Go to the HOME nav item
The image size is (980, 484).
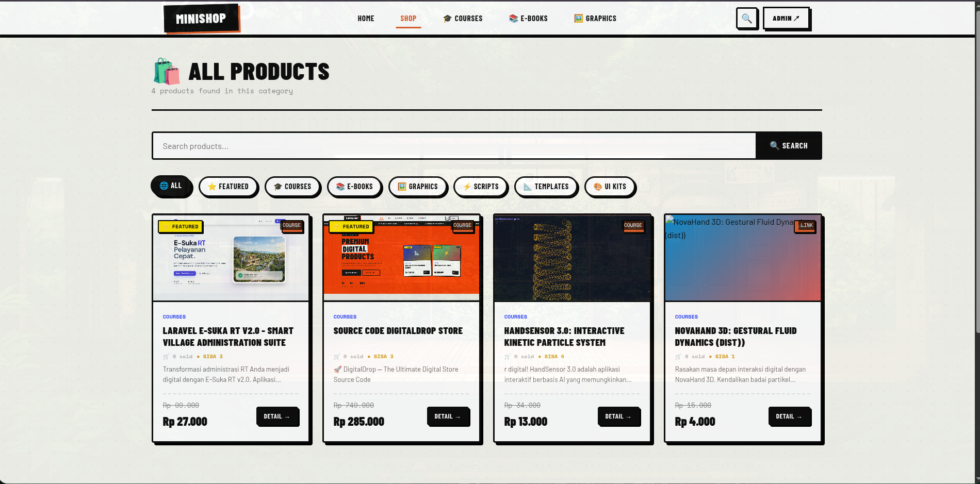[x=366, y=19]
